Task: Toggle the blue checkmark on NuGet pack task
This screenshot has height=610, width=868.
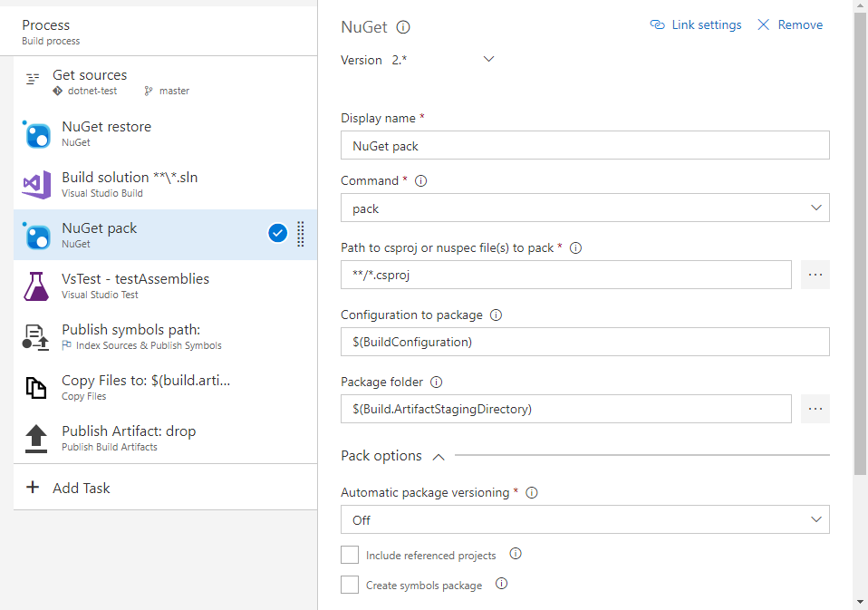Action: [277, 233]
